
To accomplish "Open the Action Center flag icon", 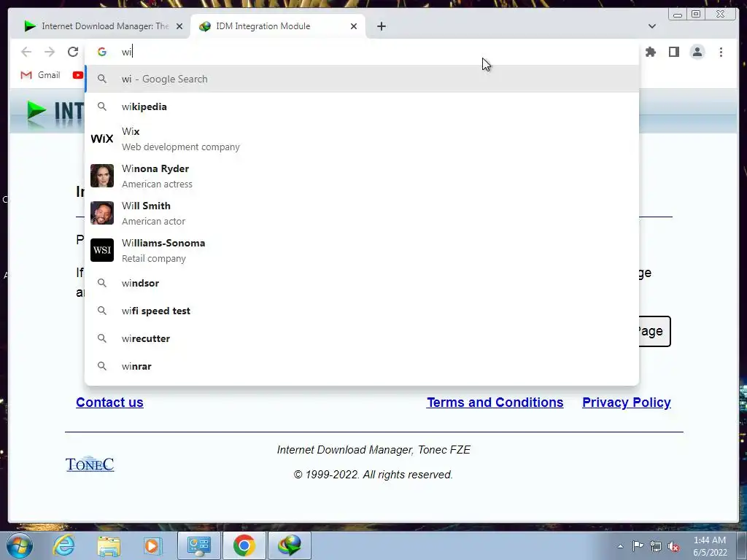I will pyautogui.click(x=638, y=545).
